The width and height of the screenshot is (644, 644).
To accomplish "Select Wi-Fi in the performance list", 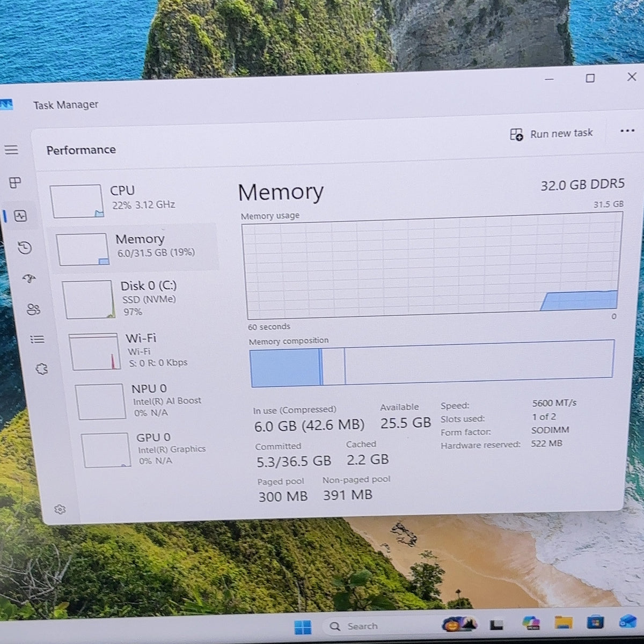I will tap(144, 351).
